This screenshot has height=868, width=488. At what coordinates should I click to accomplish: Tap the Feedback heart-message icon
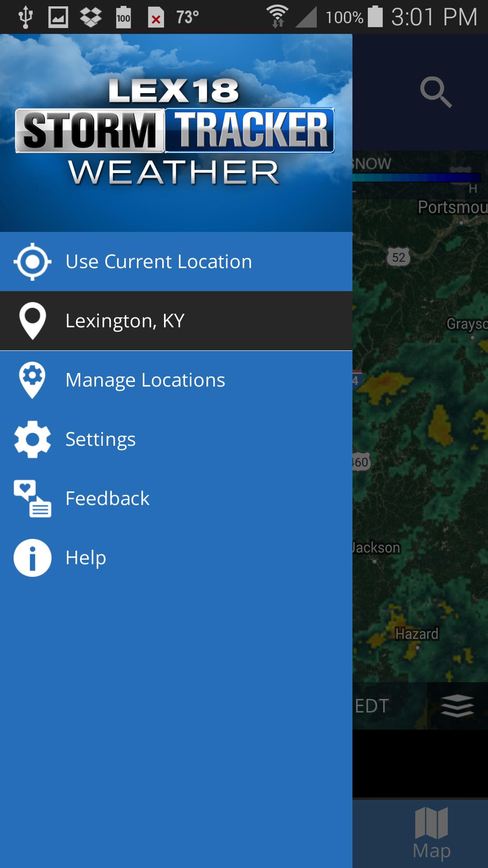(33, 499)
